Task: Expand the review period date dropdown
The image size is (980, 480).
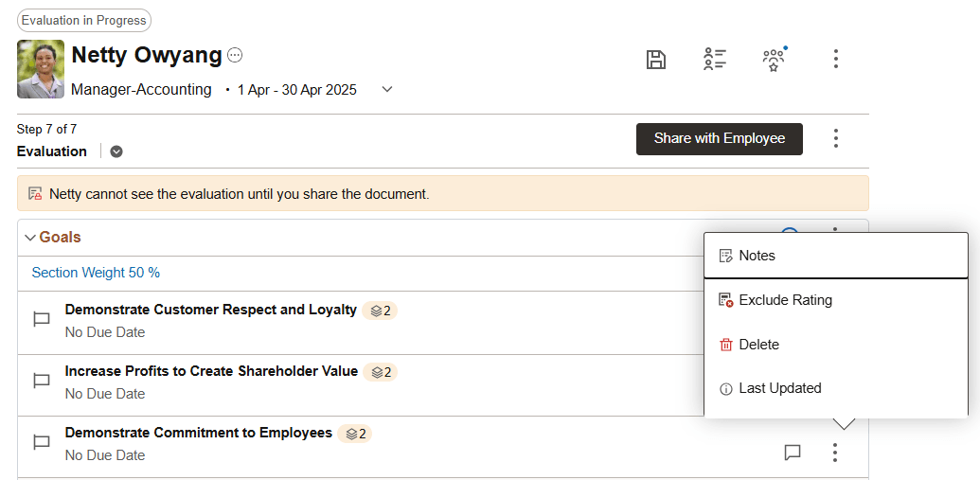Action: [387, 89]
